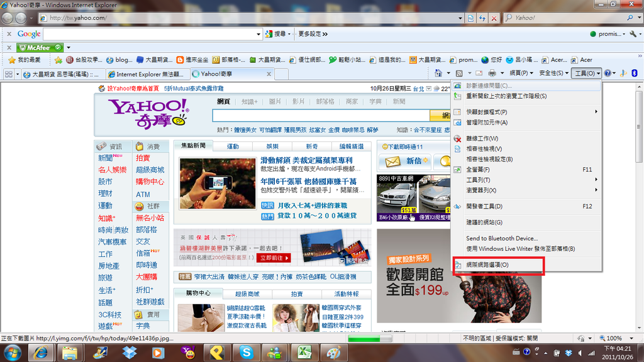The width and height of the screenshot is (644, 362).
Task: Switch to the 運動 news tab
Action: pyautogui.click(x=233, y=146)
